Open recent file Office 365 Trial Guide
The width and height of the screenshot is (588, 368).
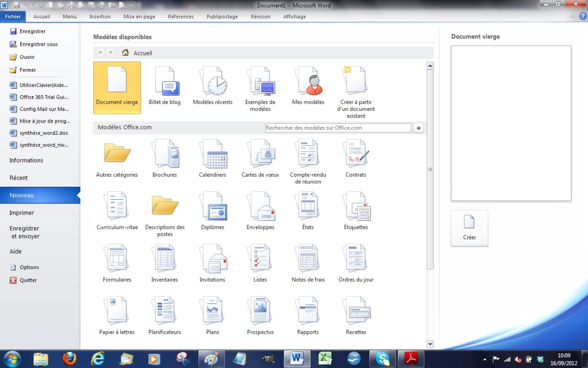pos(40,97)
